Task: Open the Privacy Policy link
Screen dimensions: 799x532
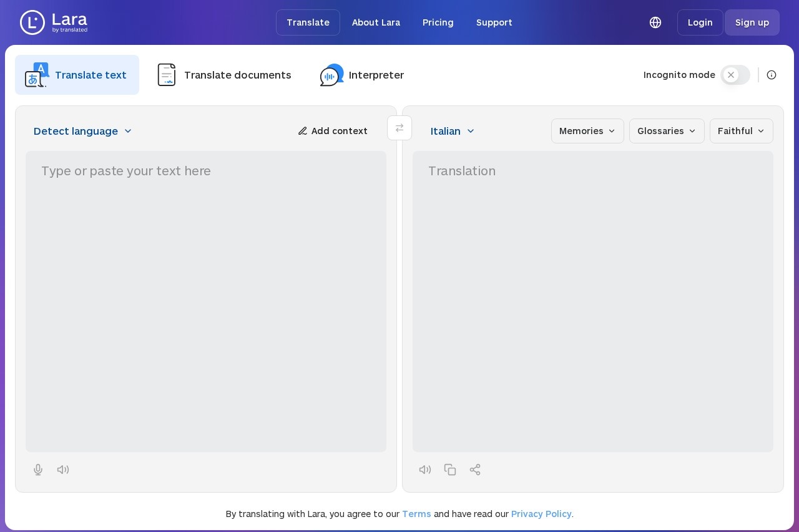Action: click(x=541, y=514)
